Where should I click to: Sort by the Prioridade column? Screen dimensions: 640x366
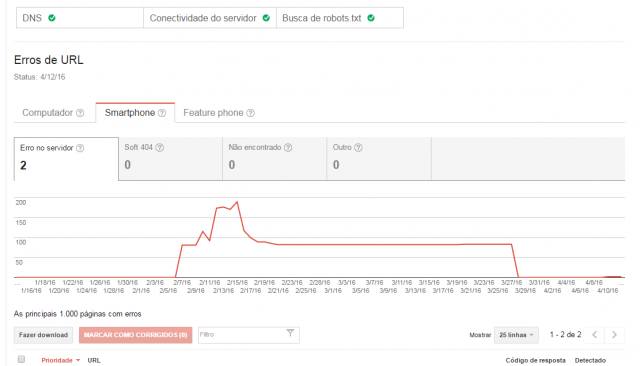coord(60,360)
